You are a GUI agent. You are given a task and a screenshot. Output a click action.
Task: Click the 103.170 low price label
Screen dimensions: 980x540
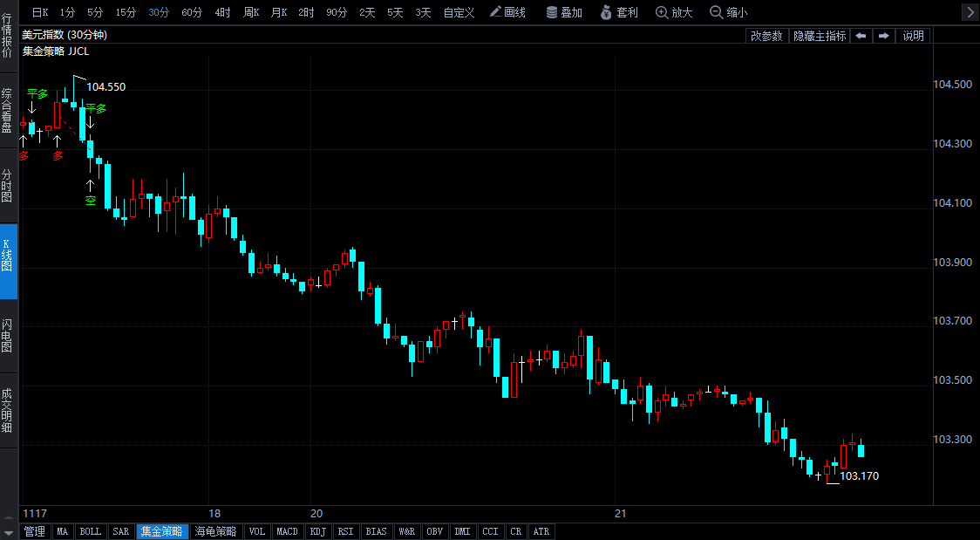pos(860,476)
